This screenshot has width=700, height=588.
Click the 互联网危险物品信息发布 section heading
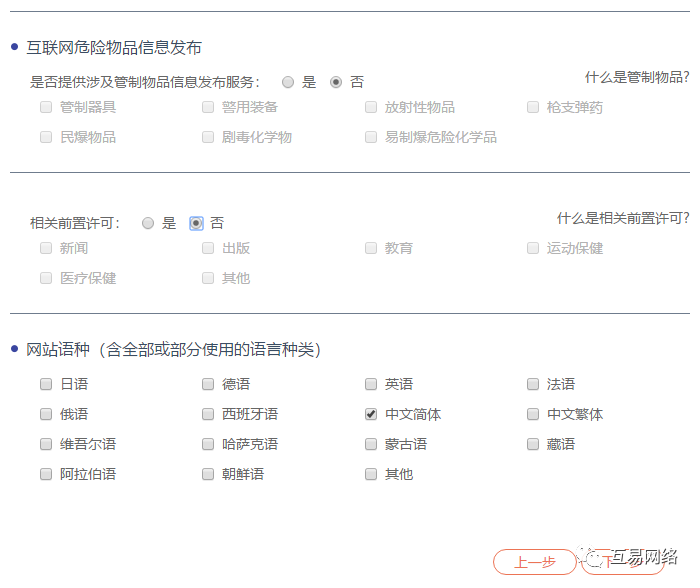[114, 48]
